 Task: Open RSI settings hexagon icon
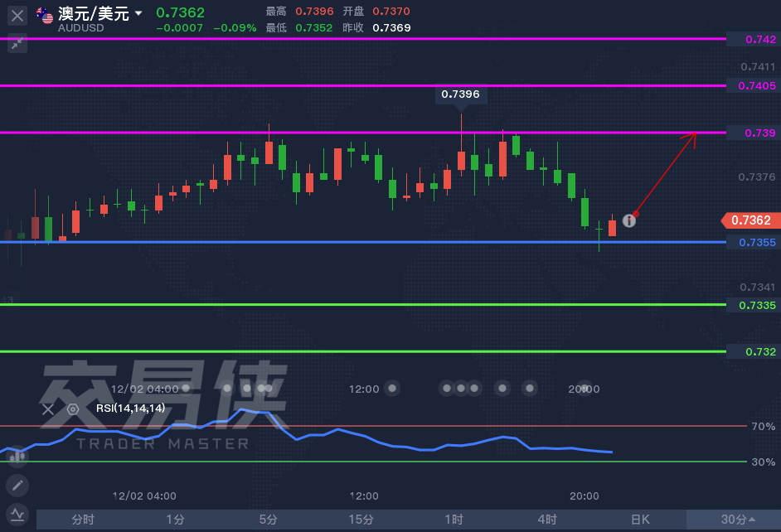click(x=73, y=409)
